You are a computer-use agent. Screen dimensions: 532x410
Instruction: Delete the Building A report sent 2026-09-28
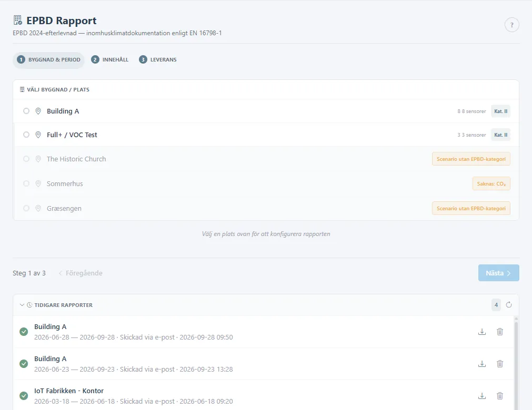[500, 332]
